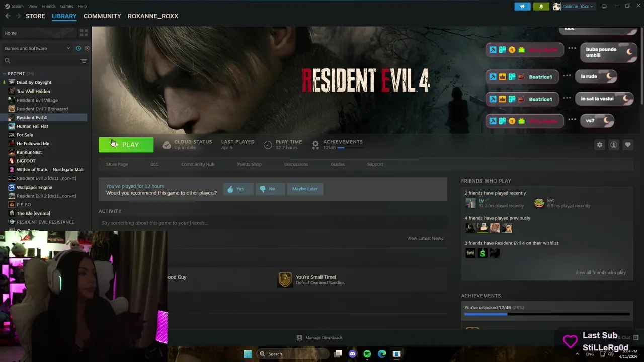Open Windows Start menu
Image resolution: width=644 pixels, height=362 pixels.
tap(248, 354)
